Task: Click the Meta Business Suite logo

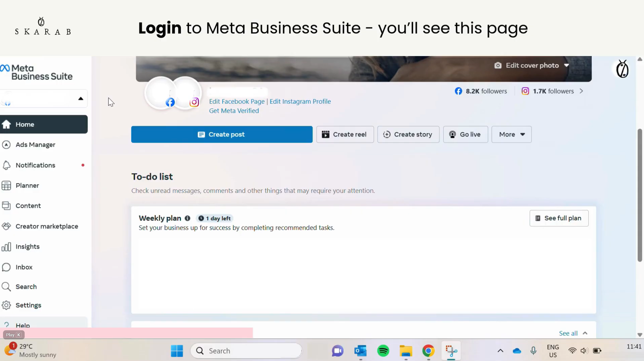Action: 37,71
